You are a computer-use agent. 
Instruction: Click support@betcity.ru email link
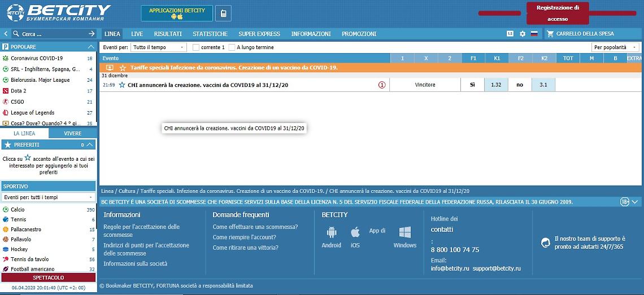point(497,268)
